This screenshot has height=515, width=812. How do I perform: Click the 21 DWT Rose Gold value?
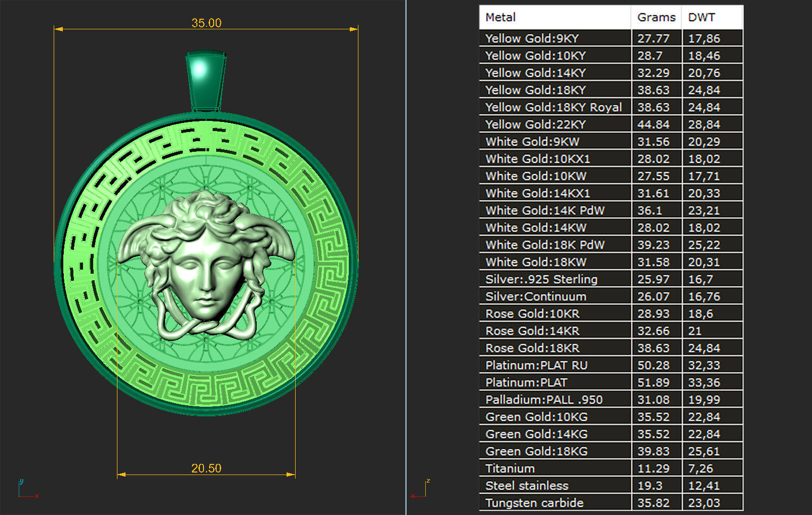point(695,331)
